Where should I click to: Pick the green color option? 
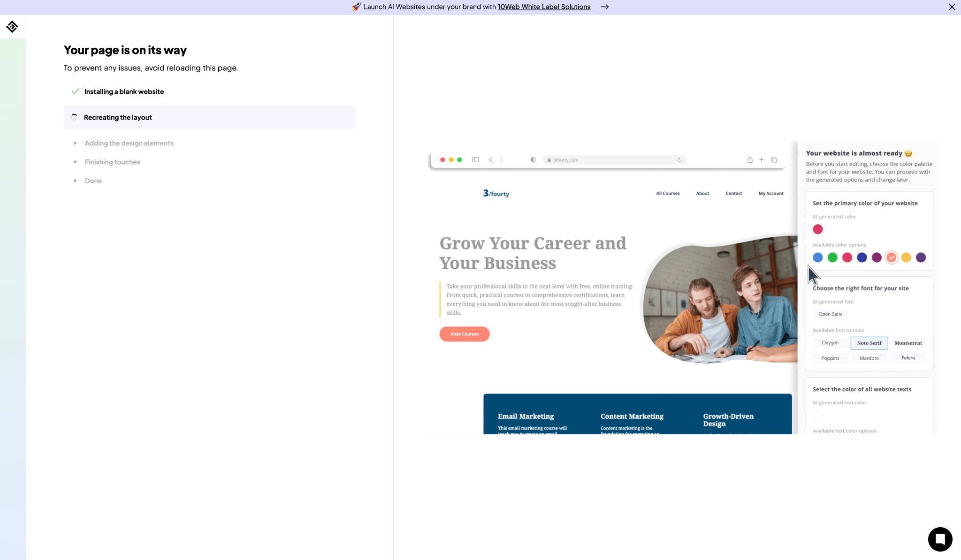pos(832,257)
